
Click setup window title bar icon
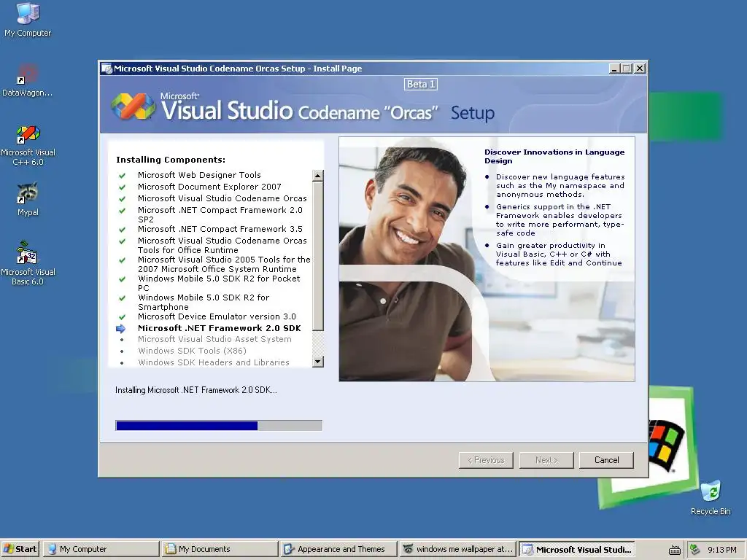107,69
